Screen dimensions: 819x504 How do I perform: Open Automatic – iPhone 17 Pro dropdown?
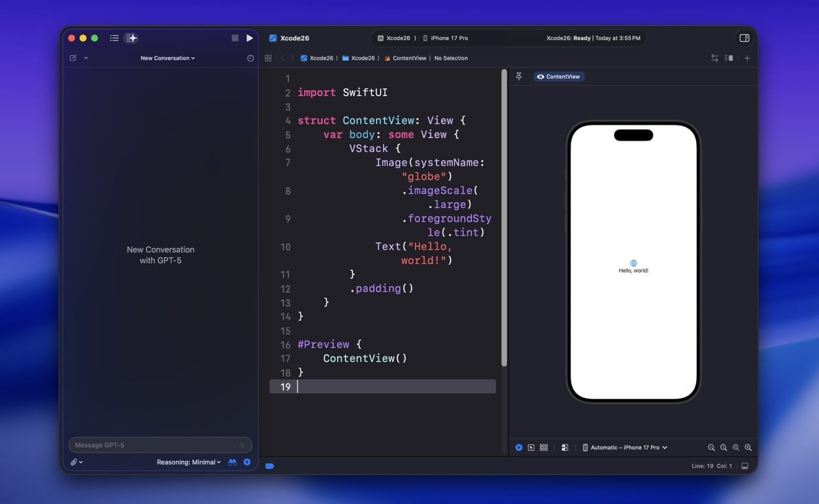click(x=624, y=448)
